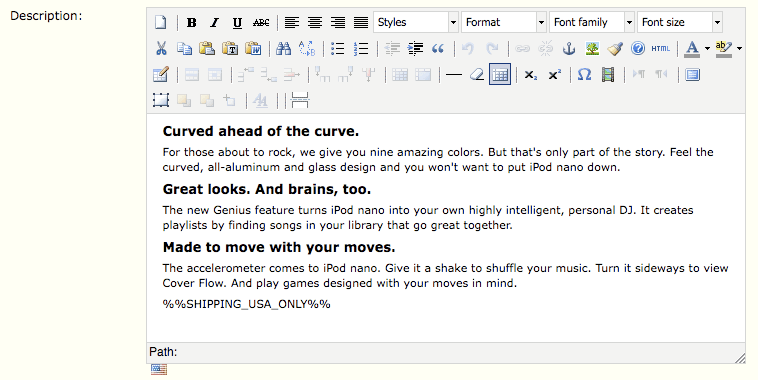Open the HTML source editor
758x380 pixels.
pos(661,48)
